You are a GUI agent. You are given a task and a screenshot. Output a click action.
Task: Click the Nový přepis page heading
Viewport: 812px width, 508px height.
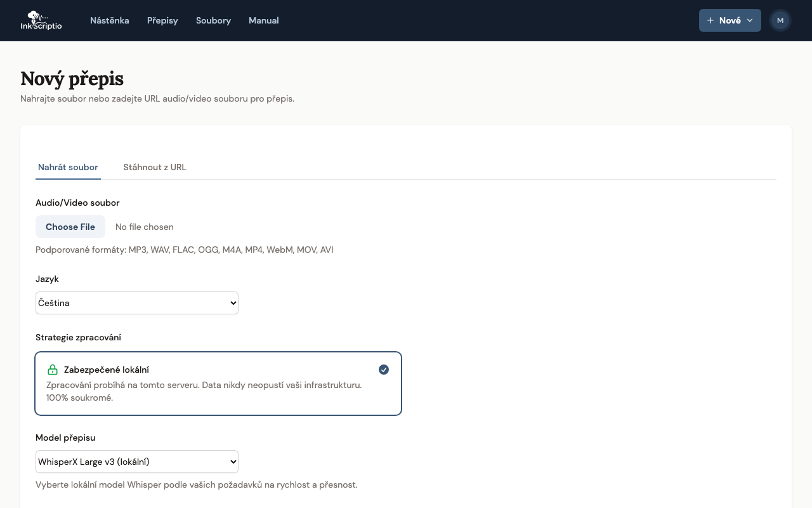(x=72, y=79)
